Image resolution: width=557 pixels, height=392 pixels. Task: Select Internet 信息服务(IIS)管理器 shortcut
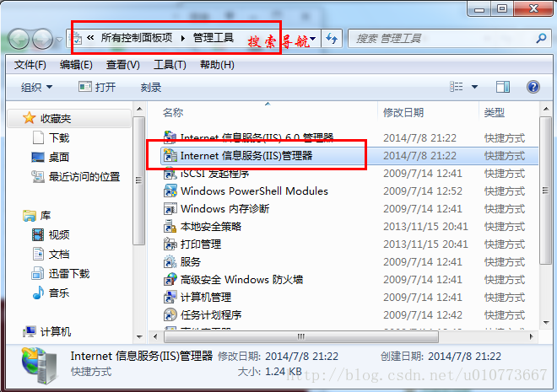(x=246, y=156)
